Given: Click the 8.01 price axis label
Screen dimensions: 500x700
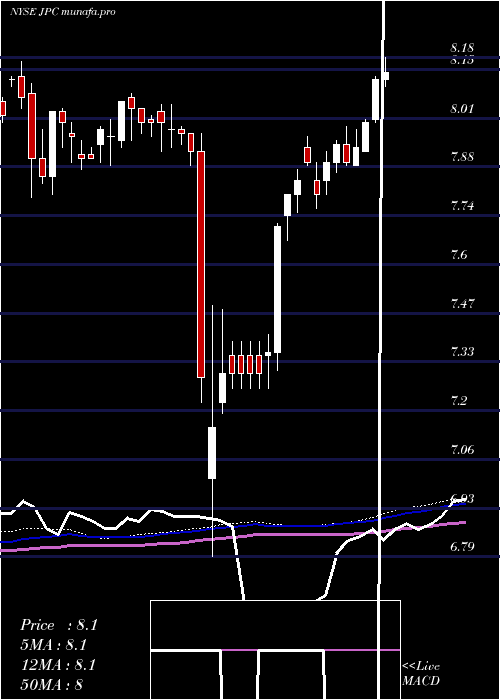Looking at the screenshot, I should [x=462, y=108].
